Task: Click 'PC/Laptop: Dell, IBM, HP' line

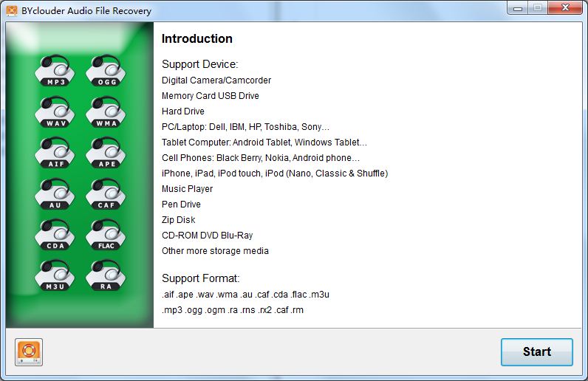Action: [246, 127]
